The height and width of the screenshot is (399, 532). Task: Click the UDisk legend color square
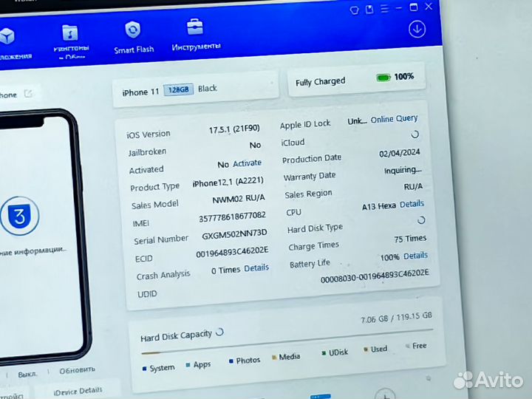[324, 353]
